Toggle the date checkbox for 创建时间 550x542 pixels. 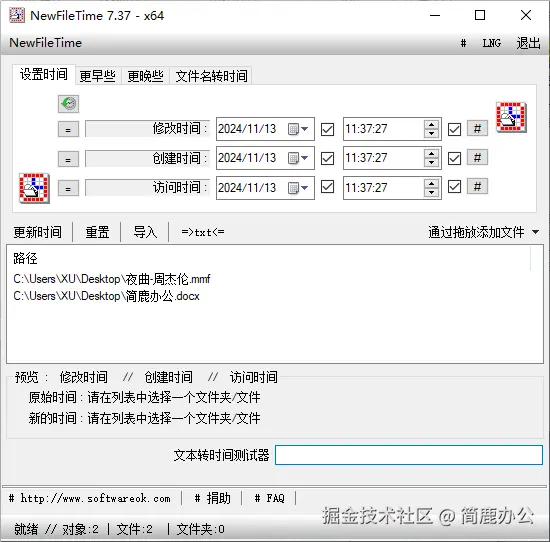click(x=327, y=158)
